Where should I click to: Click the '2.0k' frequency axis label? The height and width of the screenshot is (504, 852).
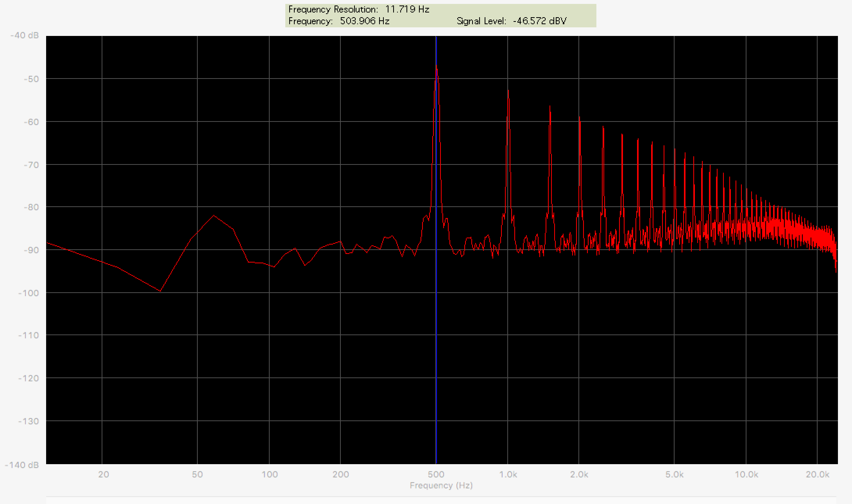pos(579,474)
